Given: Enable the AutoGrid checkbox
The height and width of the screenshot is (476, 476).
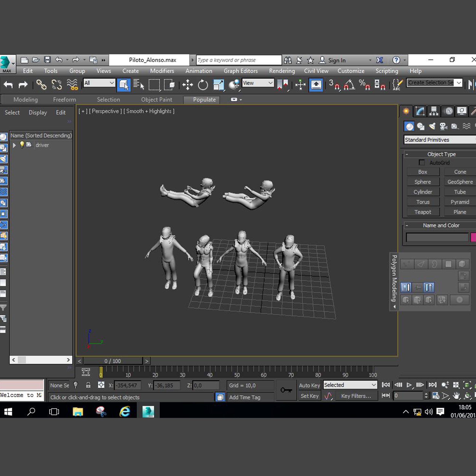Looking at the screenshot, I should point(422,163).
